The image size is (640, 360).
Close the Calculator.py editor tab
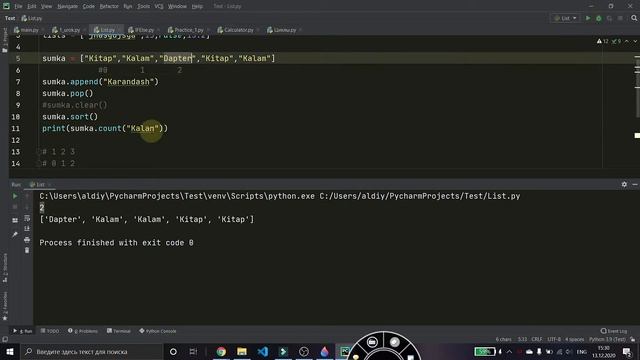point(258,30)
